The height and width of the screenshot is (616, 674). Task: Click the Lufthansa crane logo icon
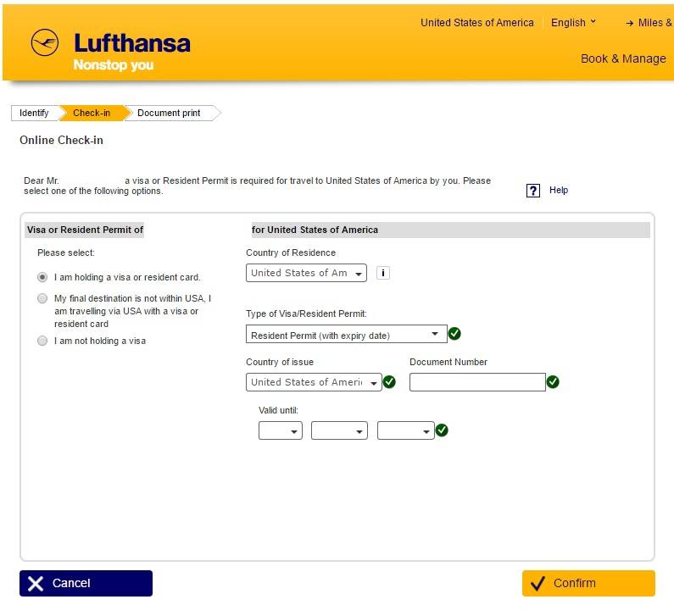pyautogui.click(x=45, y=42)
